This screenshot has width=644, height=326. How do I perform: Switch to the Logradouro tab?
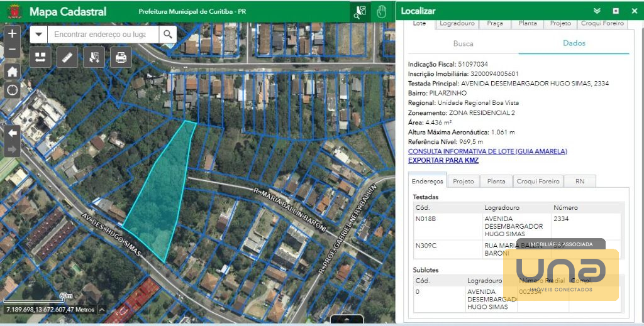click(x=457, y=23)
